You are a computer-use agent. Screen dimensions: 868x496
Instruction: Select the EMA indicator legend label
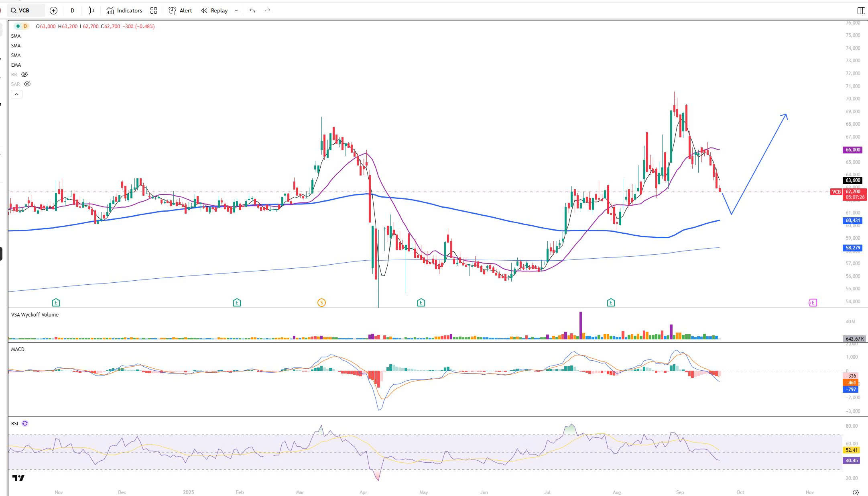click(16, 65)
